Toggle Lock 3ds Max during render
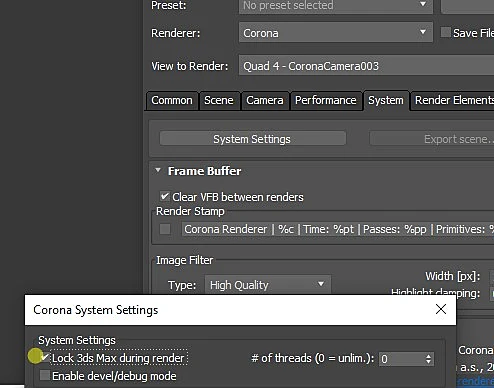 [44, 358]
